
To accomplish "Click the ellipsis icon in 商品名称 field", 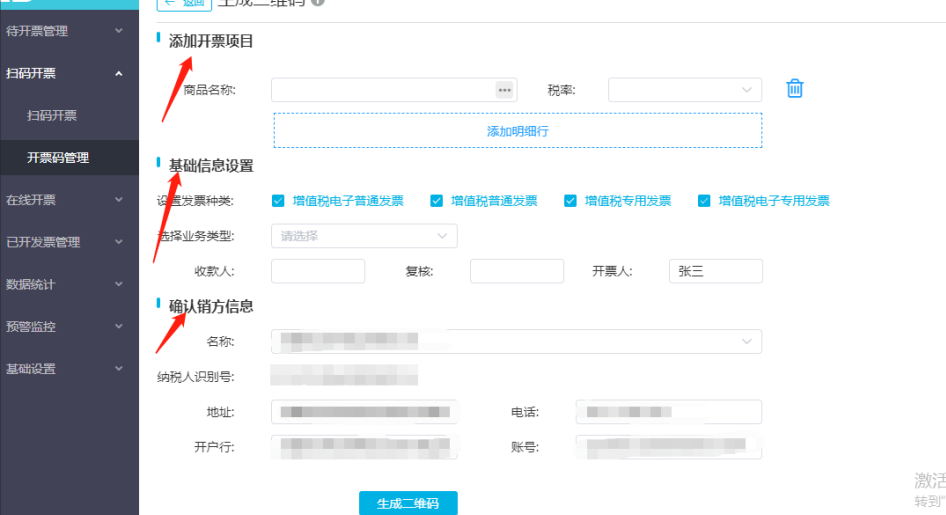I will coord(504,90).
